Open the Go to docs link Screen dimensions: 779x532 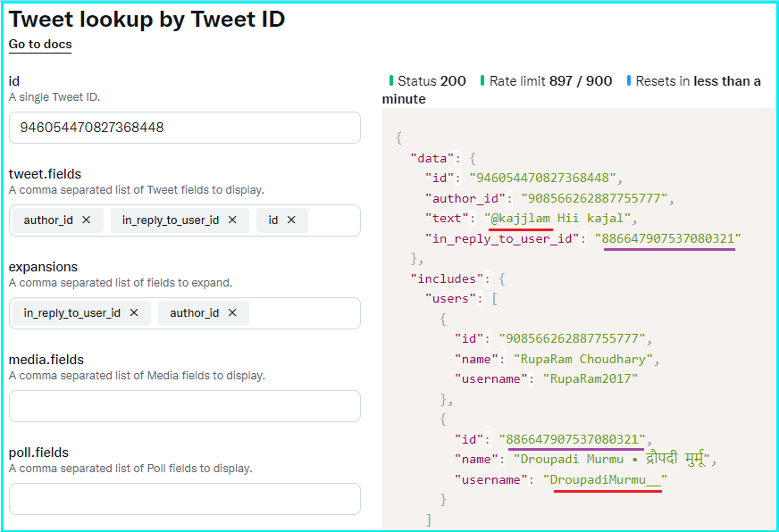pos(40,45)
